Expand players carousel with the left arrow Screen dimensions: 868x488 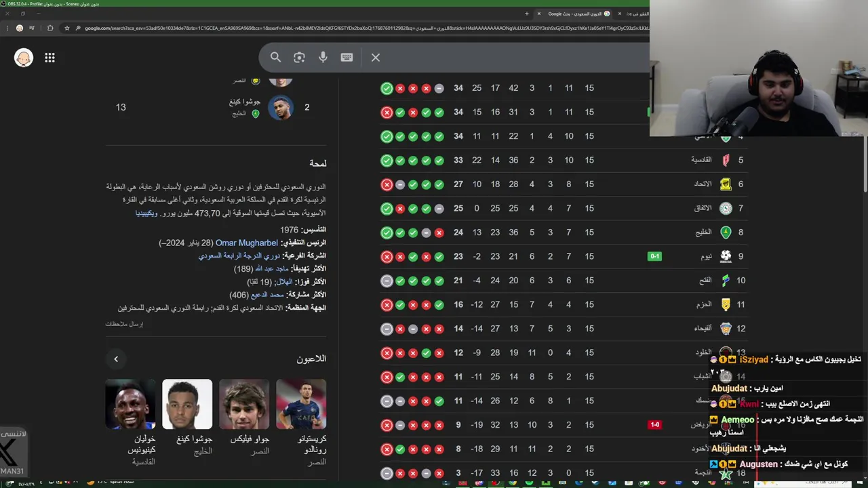click(116, 359)
